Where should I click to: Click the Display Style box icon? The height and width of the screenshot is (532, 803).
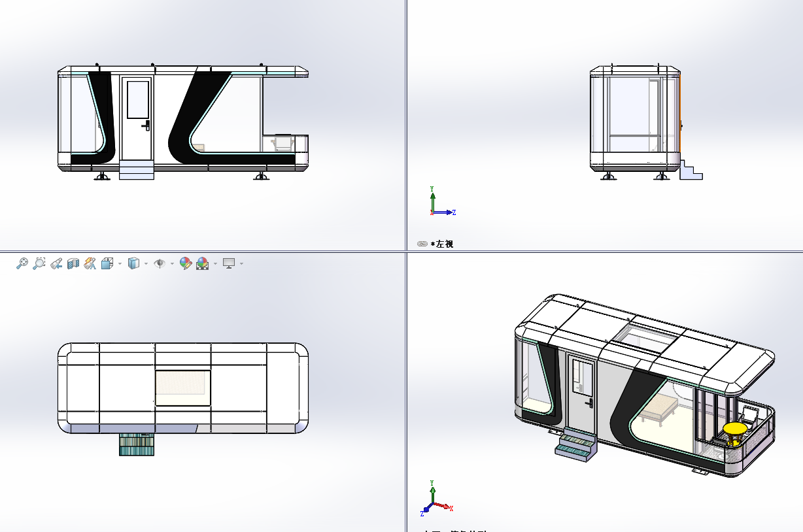click(133, 263)
